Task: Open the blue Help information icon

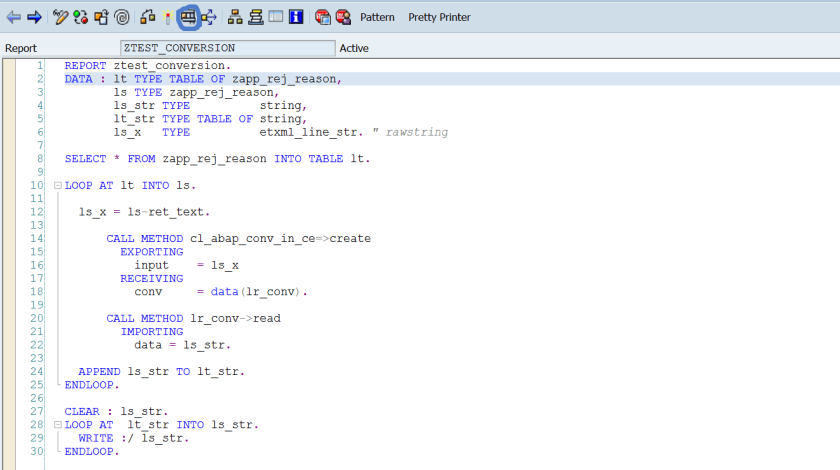Action: tap(296, 17)
